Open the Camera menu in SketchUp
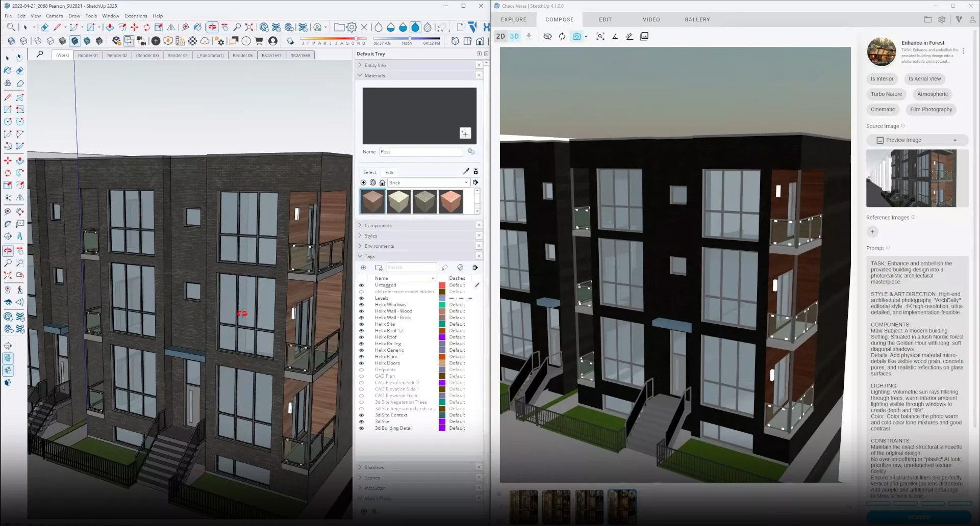The image size is (980, 526). [x=55, y=16]
